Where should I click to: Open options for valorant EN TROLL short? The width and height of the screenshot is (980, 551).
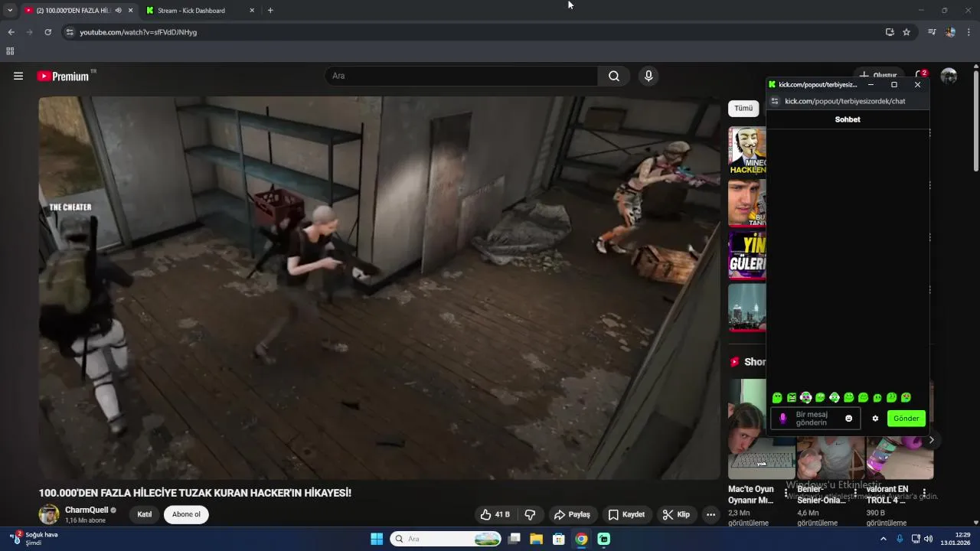[924, 493]
